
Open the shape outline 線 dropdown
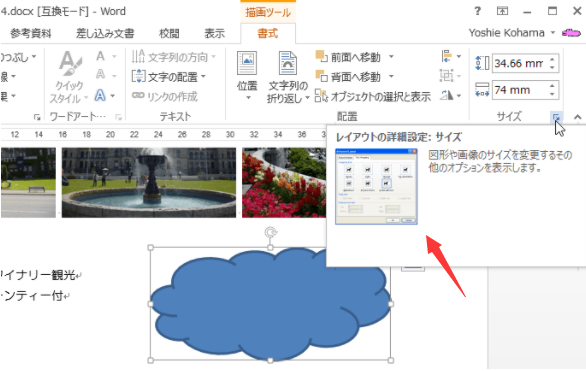(x=8, y=77)
